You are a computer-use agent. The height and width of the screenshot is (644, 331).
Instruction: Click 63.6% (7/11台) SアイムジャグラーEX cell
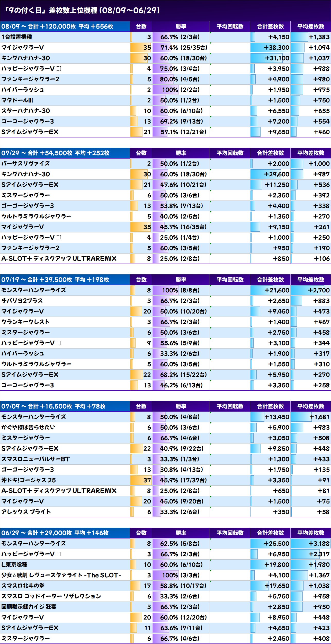(181, 628)
